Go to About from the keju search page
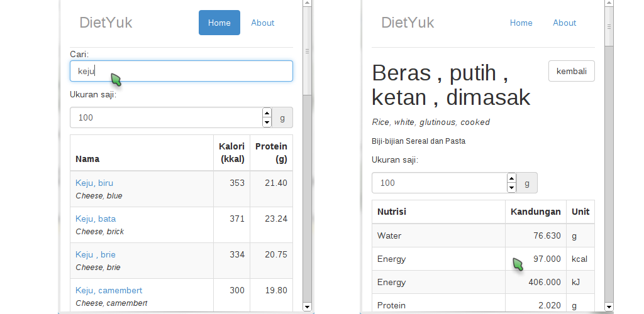 [263, 23]
